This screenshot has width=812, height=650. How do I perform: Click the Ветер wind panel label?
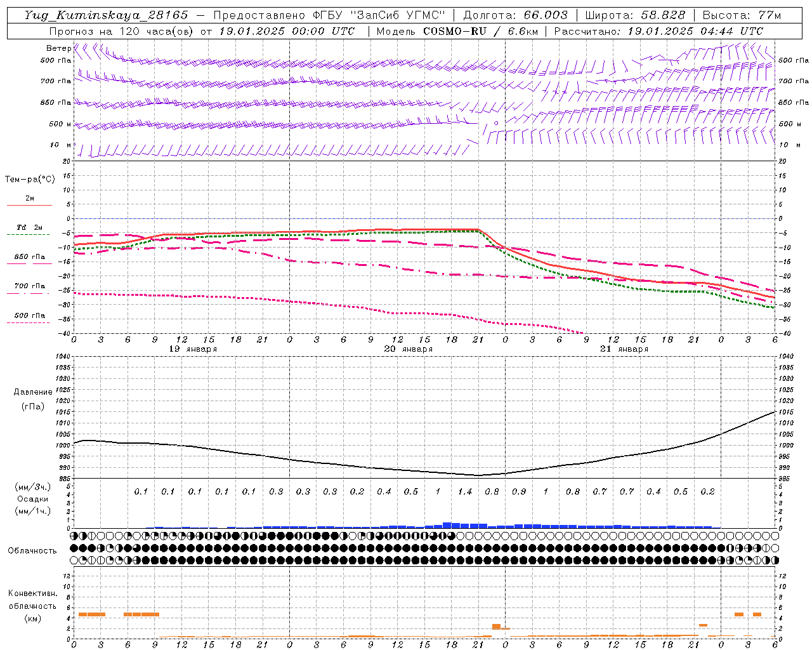(58, 48)
